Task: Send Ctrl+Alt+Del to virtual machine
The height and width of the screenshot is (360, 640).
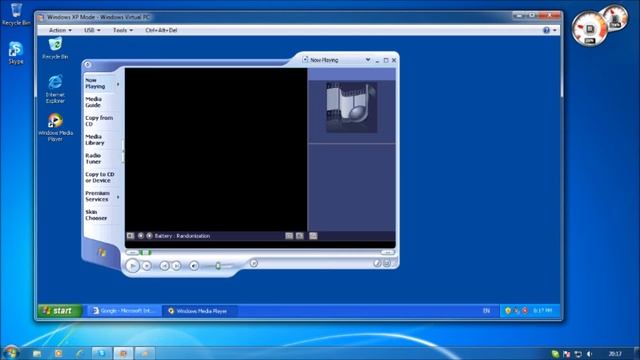Action: pyautogui.click(x=161, y=30)
